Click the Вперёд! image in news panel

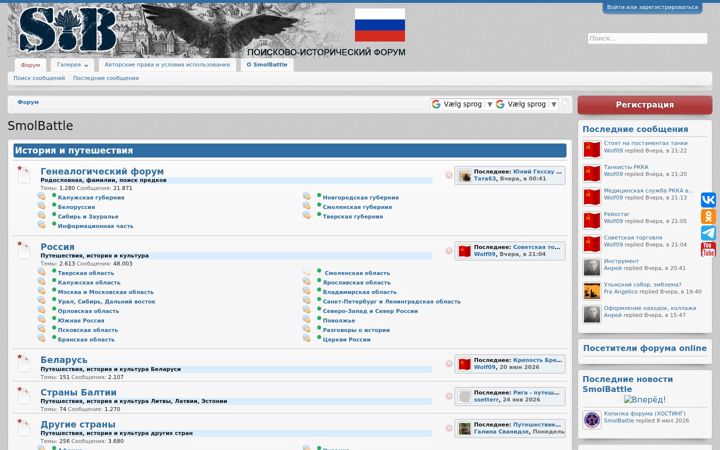point(645,400)
